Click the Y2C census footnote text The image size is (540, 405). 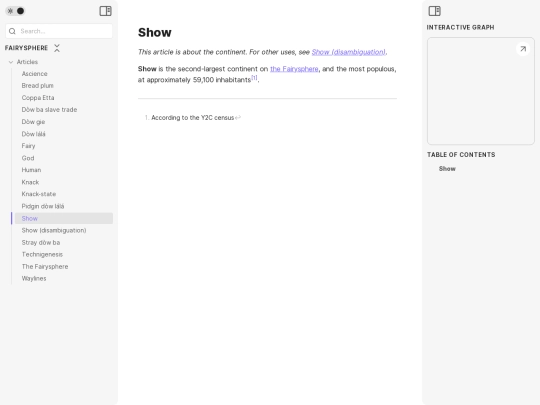click(x=193, y=118)
